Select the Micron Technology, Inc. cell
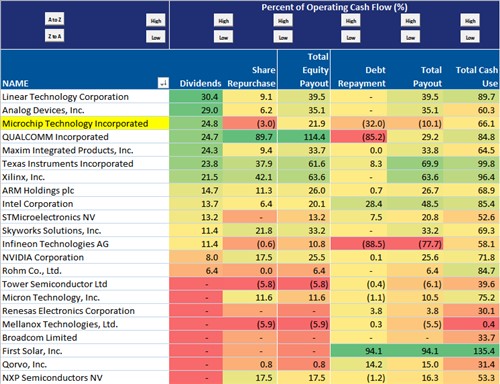500x384 pixels. point(85,297)
